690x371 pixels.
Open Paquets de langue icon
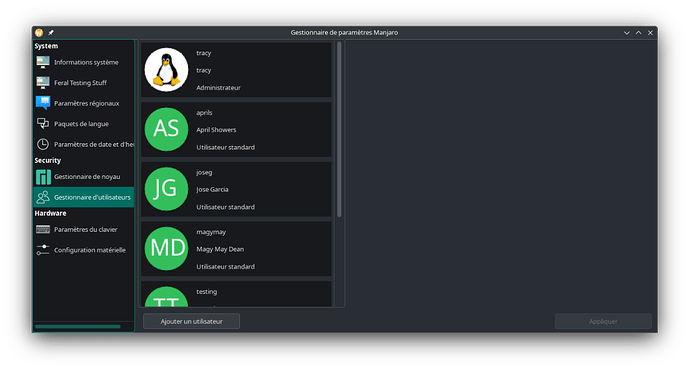(43, 124)
